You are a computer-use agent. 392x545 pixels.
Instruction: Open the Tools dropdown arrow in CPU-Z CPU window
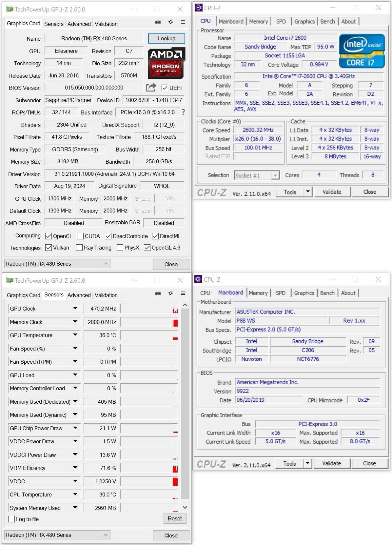pyautogui.click(x=308, y=192)
